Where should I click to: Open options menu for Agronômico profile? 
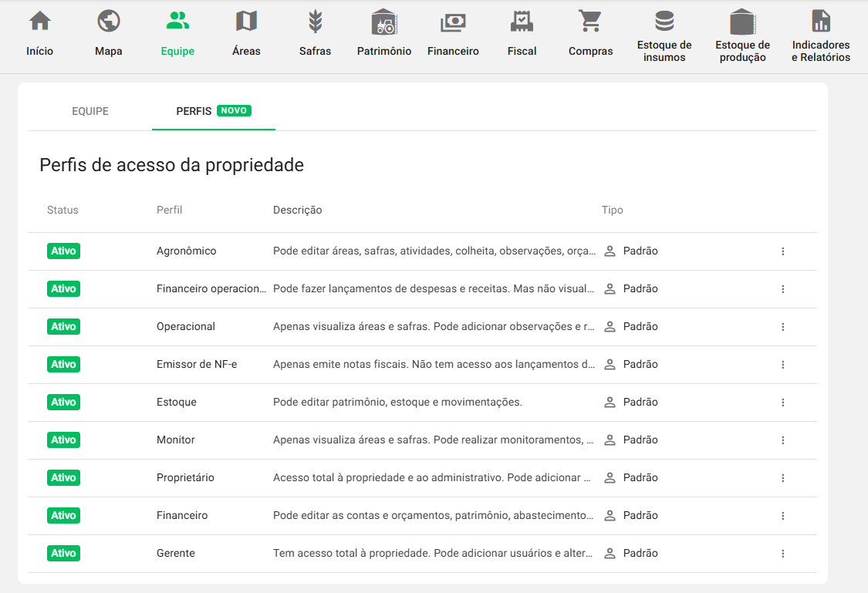click(x=782, y=251)
